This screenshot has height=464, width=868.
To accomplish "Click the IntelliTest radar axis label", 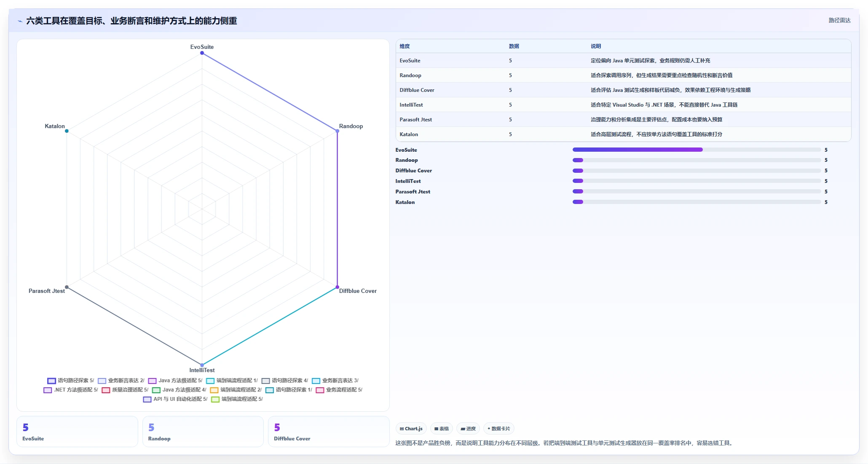I will click(x=202, y=370).
